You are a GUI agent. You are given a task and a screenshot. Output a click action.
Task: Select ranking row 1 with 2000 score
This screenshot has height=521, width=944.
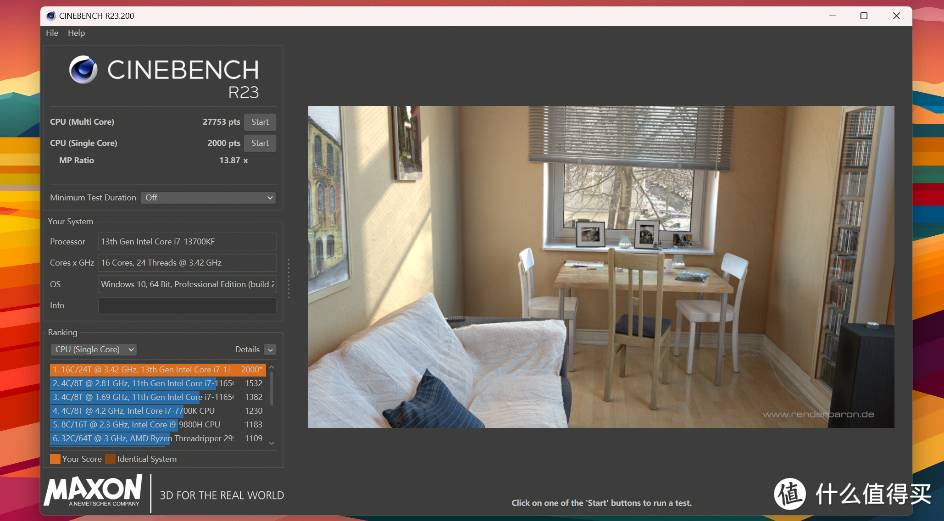coord(158,369)
